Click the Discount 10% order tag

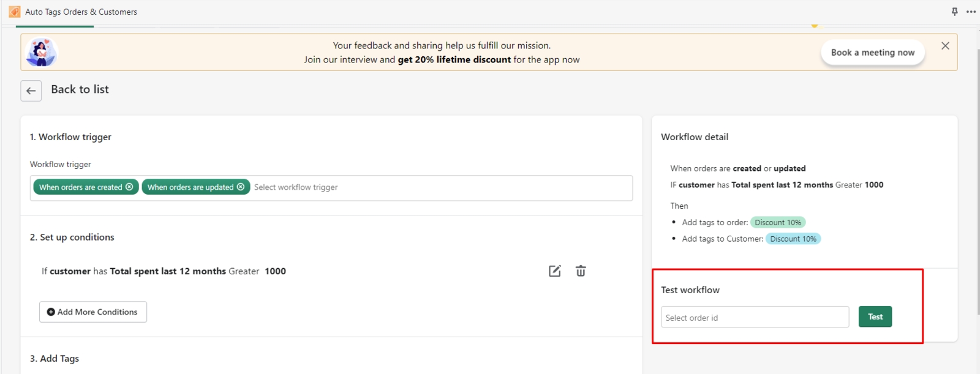pyautogui.click(x=777, y=222)
